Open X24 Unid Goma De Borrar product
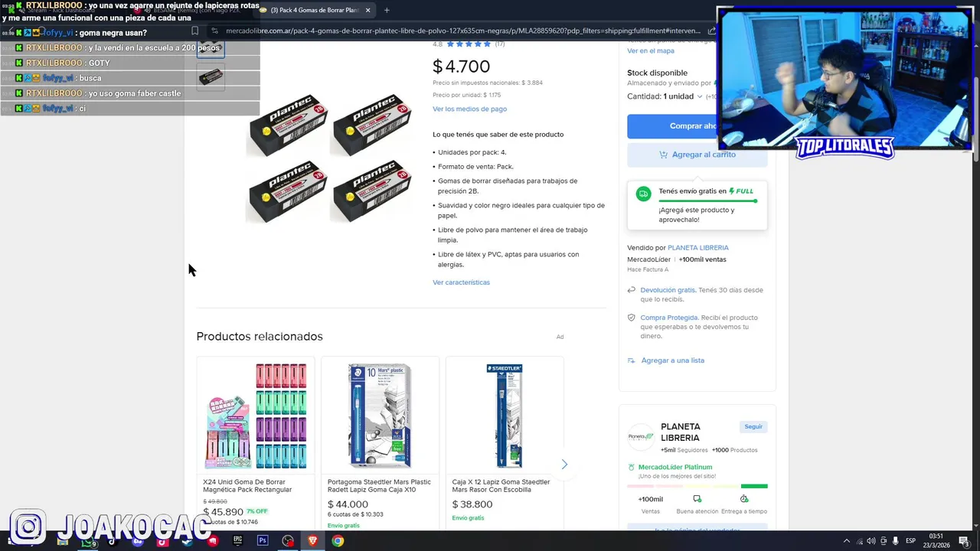This screenshot has width=980, height=551. [x=247, y=486]
